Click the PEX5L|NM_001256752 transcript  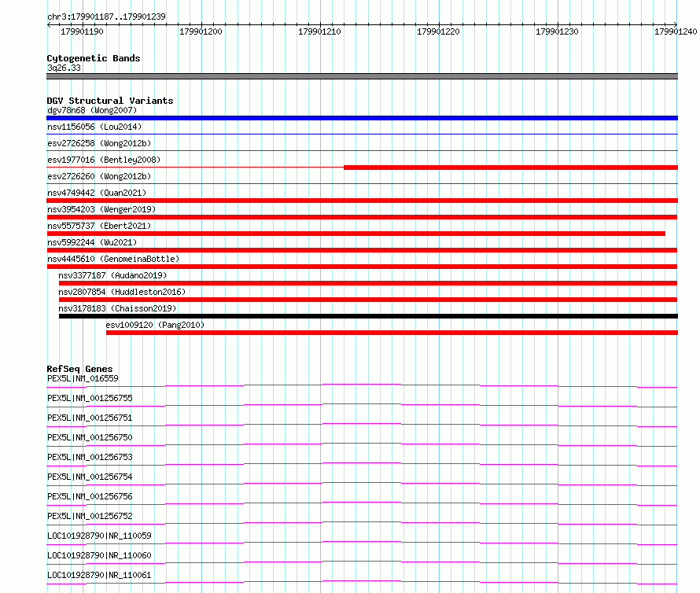coord(90,516)
